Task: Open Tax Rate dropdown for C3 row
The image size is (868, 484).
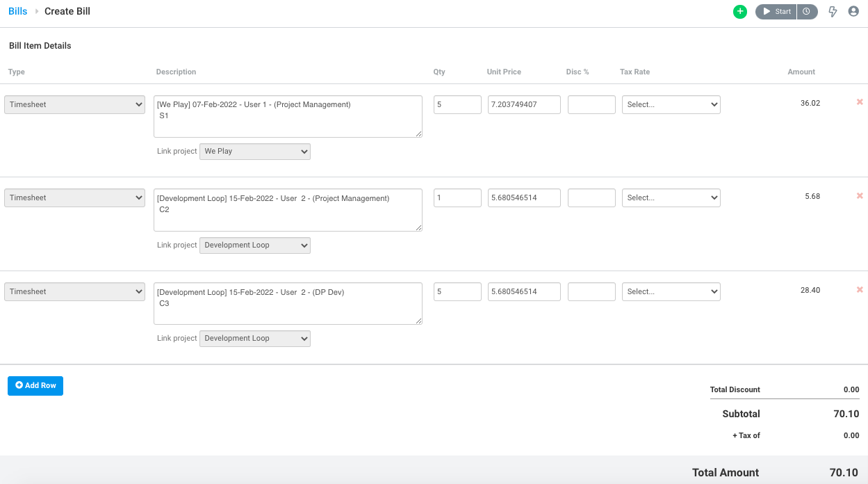Action: pos(671,291)
